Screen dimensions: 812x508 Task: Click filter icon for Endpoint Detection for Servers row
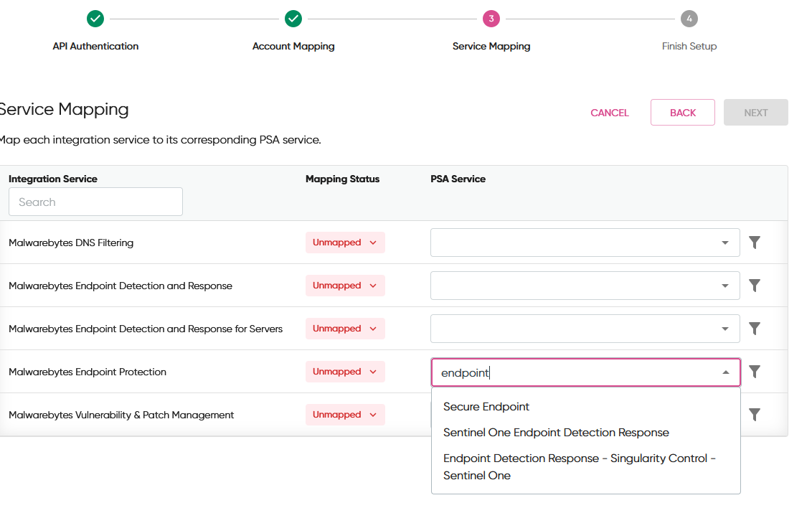[754, 329]
